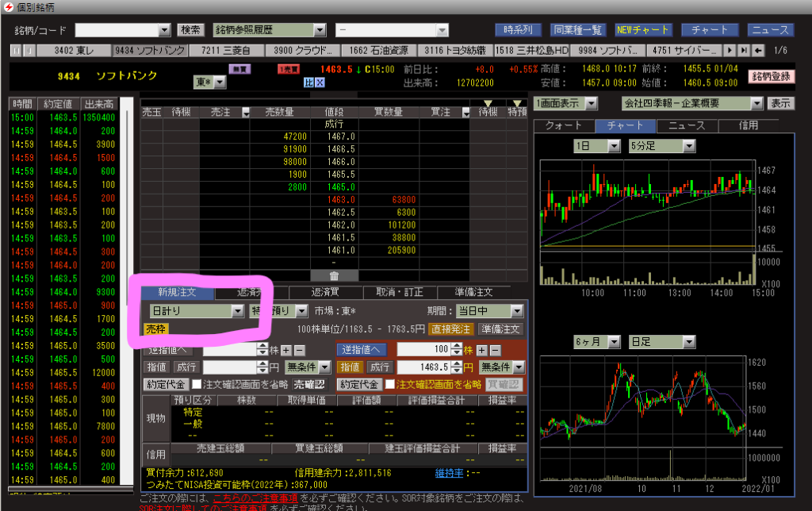Open the 5分足 candle interval dropdown
The width and height of the screenshot is (812, 511).
689,146
